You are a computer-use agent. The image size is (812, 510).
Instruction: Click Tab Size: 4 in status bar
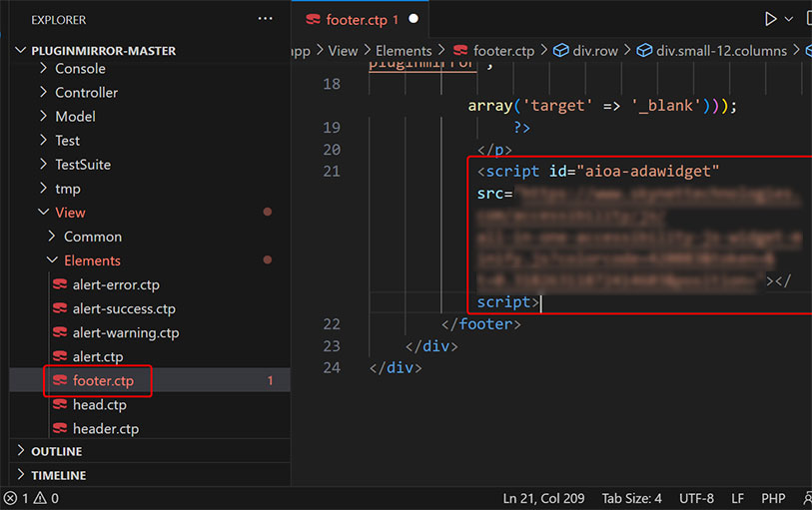631,498
